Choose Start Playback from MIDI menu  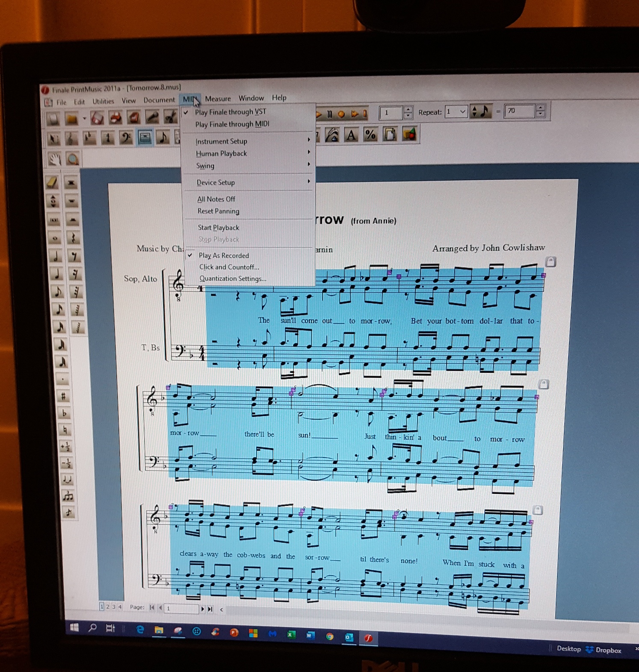tap(218, 228)
